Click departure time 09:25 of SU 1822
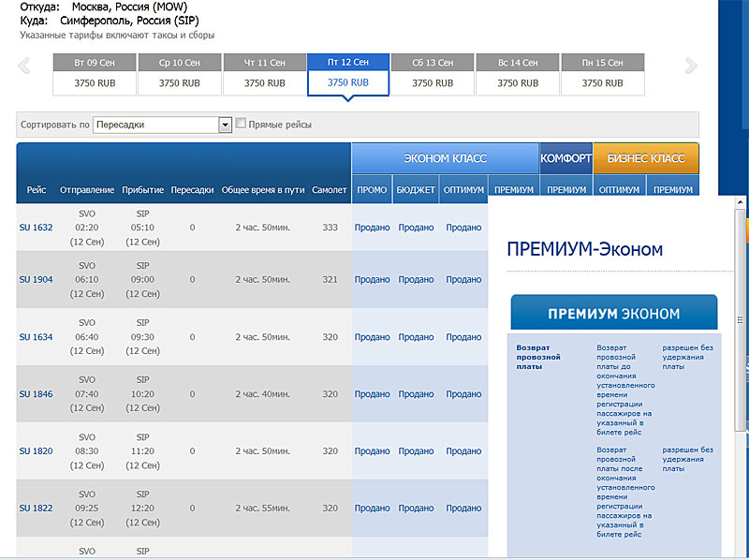 [x=87, y=508]
